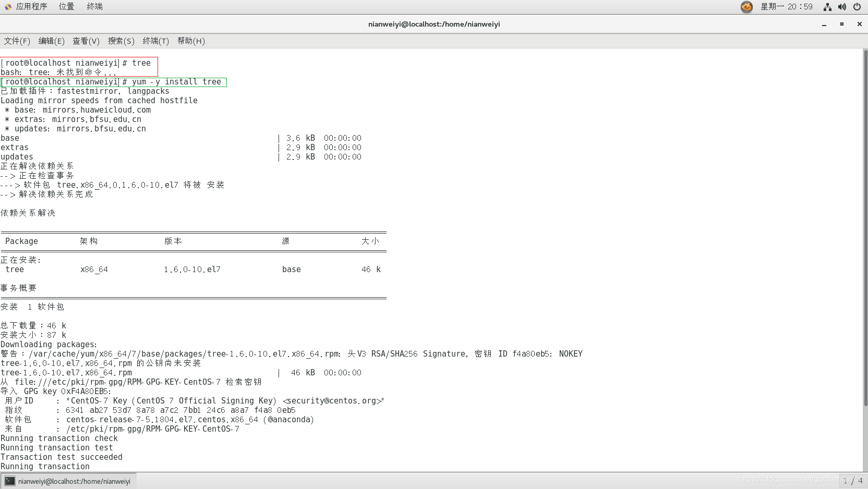
Task: Open the 帮助(H) menu
Action: click(191, 41)
